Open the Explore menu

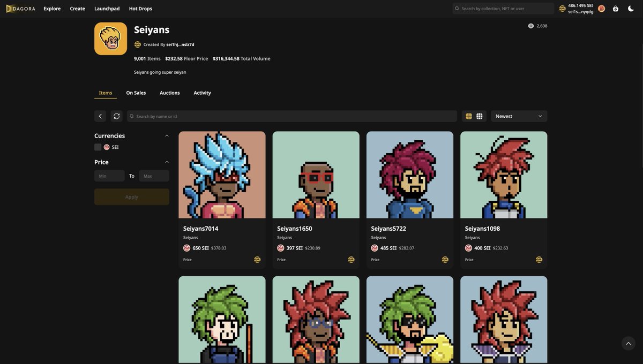[x=52, y=9]
